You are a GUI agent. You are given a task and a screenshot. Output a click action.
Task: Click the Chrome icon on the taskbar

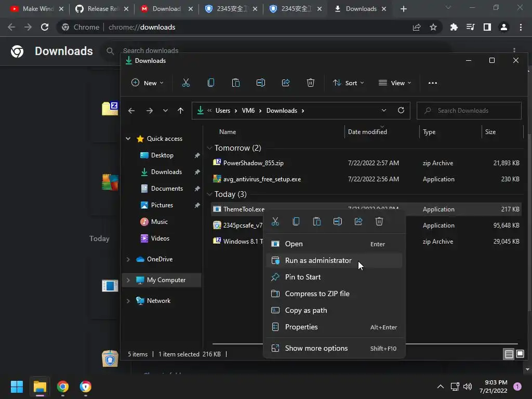pos(63,387)
